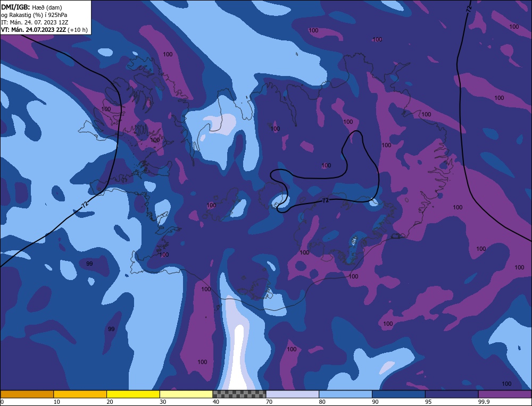Choose the pale yellow 30–40 legend swatch

click(186, 394)
